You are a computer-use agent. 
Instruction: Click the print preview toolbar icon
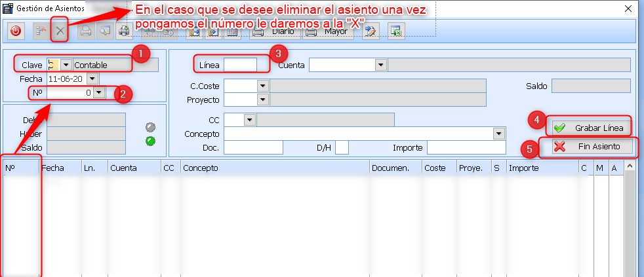[x=104, y=31]
